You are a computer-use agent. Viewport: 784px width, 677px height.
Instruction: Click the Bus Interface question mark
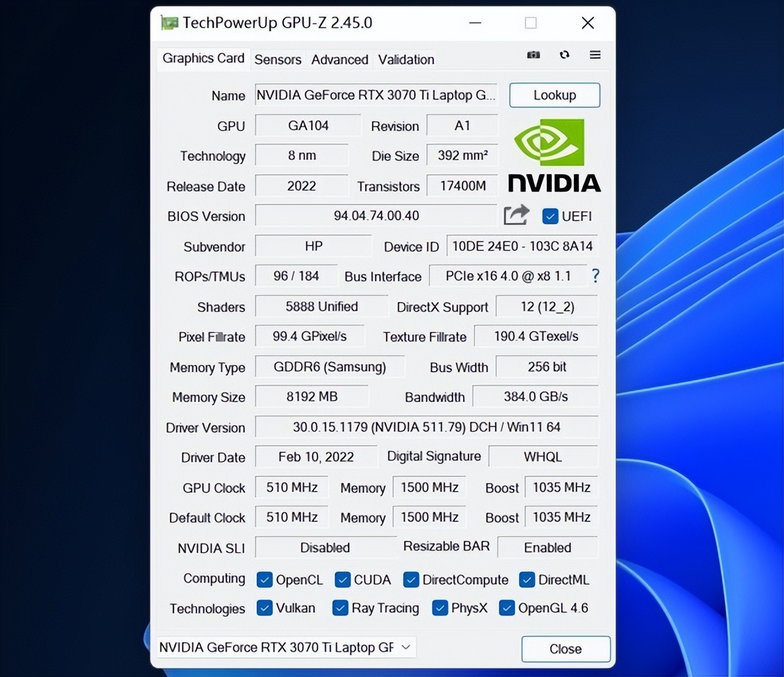coord(595,275)
